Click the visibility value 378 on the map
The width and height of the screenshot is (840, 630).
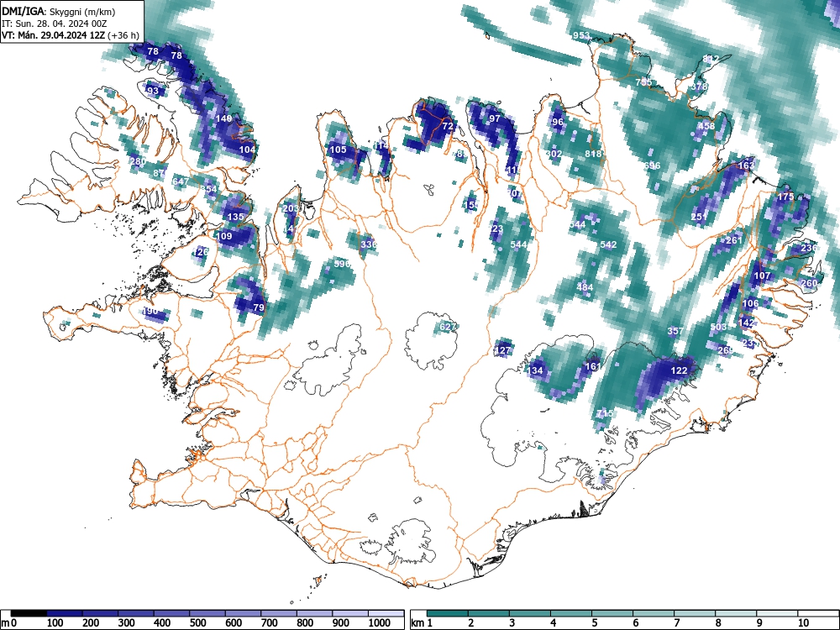tap(700, 87)
